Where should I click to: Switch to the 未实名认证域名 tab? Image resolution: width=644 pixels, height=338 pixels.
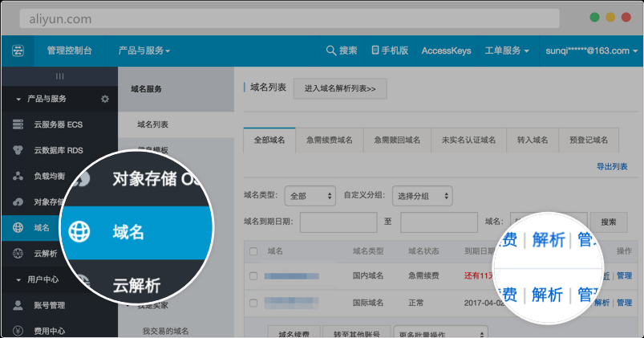coord(468,140)
